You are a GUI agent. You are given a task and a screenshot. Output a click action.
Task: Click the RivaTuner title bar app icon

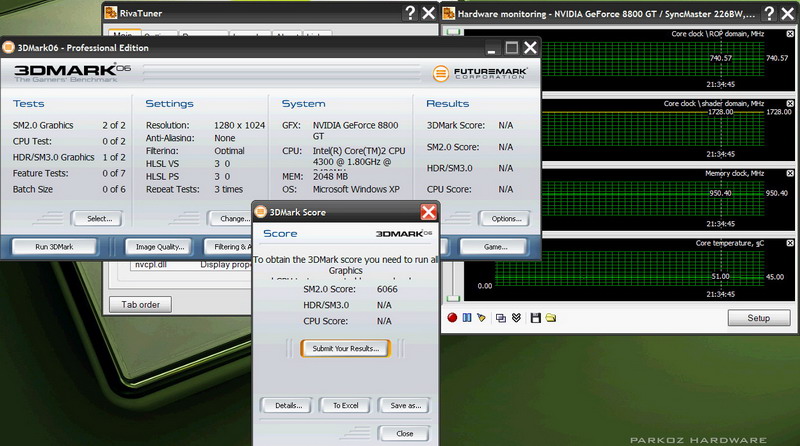pyautogui.click(x=111, y=13)
